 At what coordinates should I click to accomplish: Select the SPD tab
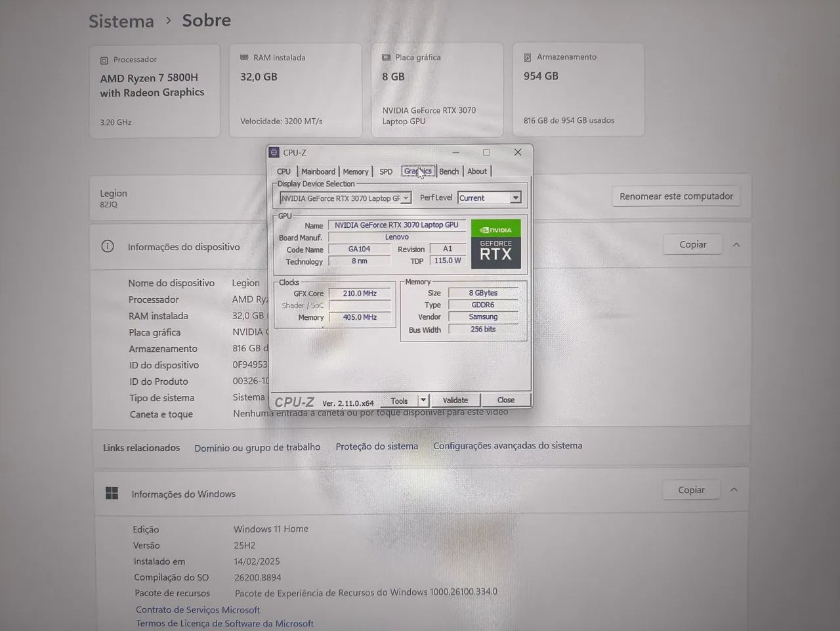(x=386, y=171)
